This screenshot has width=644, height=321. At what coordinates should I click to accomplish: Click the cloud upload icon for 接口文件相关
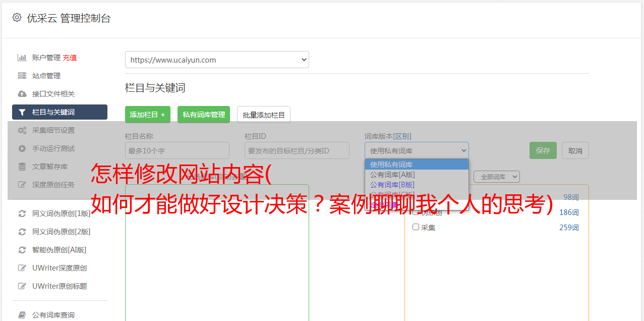22,94
